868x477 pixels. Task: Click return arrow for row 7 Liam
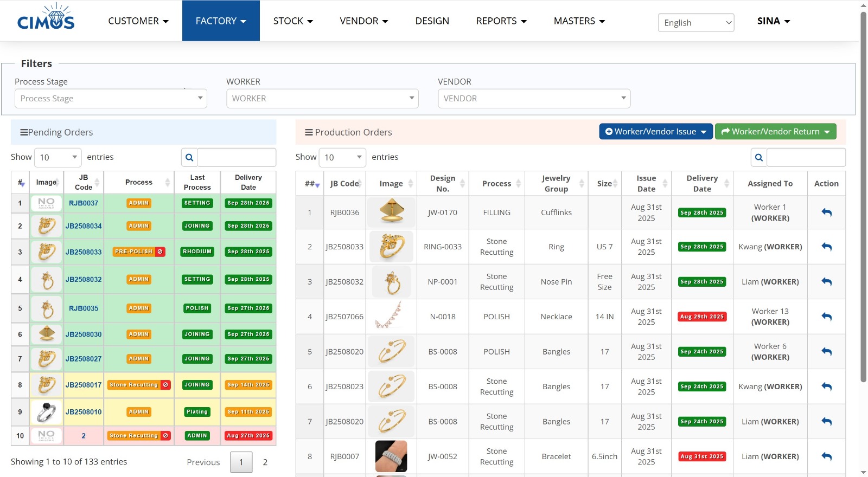pyautogui.click(x=826, y=422)
